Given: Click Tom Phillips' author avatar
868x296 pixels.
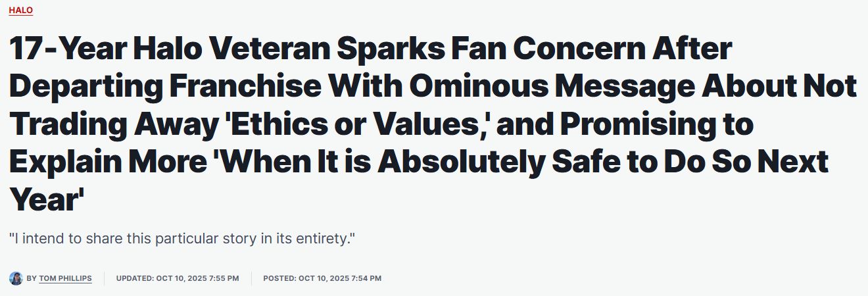Looking at the screenshot, I should (x=16, y=278).
